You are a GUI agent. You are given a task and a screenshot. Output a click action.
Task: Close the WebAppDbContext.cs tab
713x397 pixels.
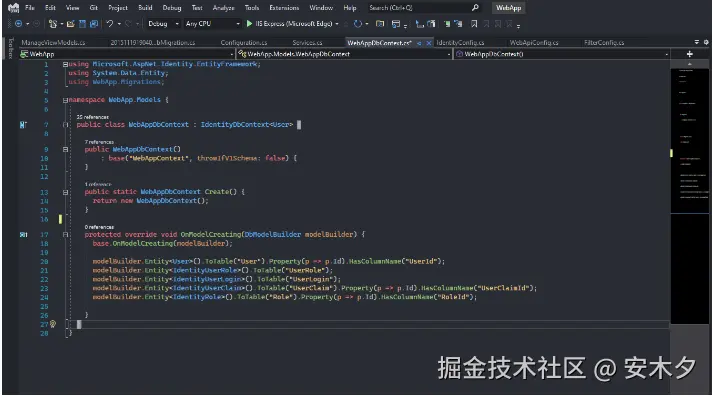[428, 43]
